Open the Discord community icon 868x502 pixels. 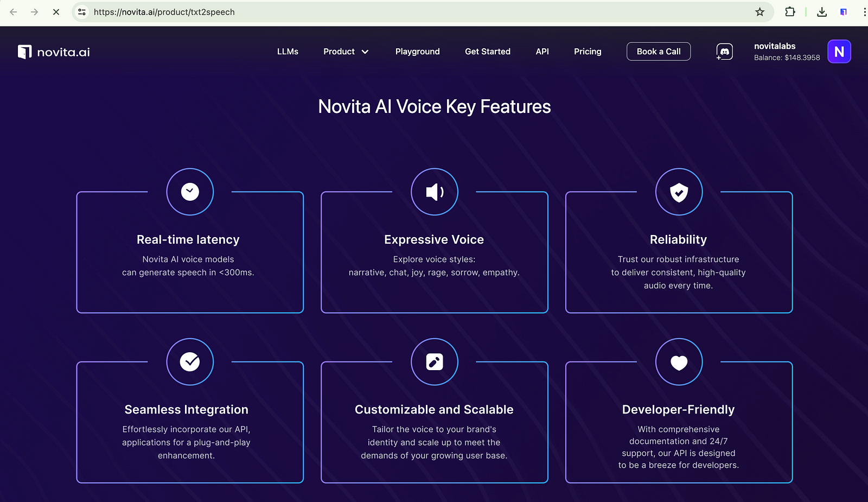pos(724,52)
